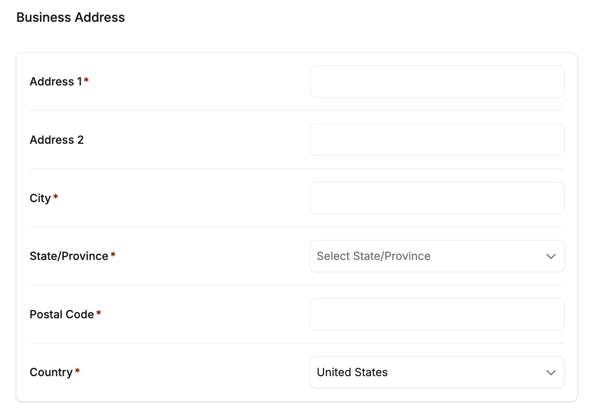591x414 pixels.
Task: Open the Select State/Province placeholder dropdown
Action: click(x=437, y=256)
